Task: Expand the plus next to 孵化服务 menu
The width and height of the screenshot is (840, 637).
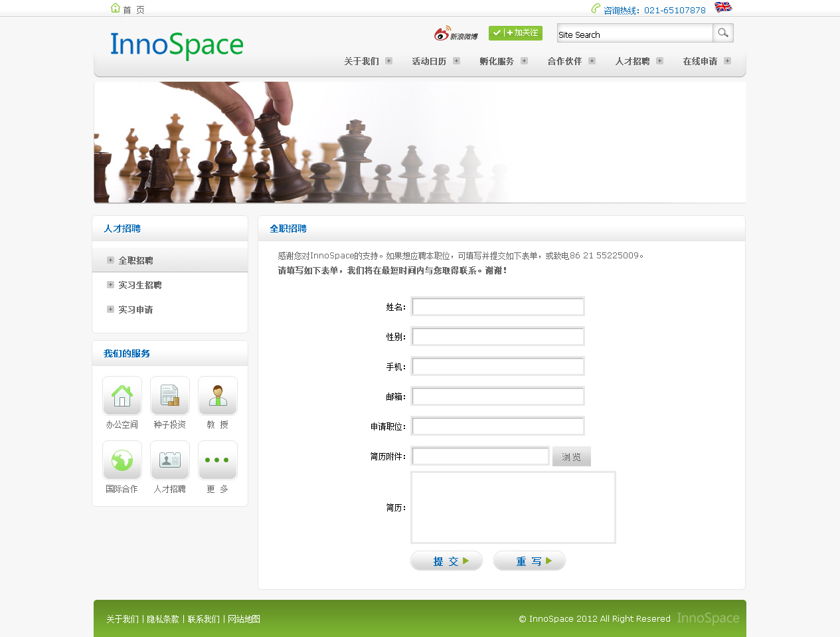Action: tap(525, 61)
